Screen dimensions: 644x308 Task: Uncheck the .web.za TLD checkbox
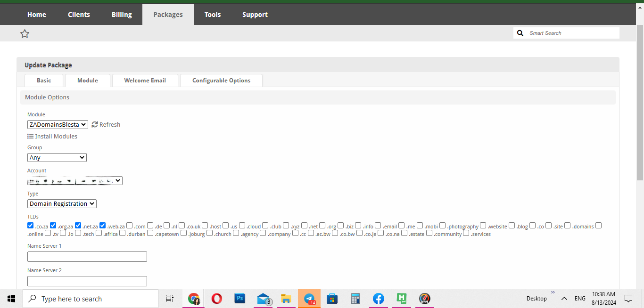pos(103,226)
